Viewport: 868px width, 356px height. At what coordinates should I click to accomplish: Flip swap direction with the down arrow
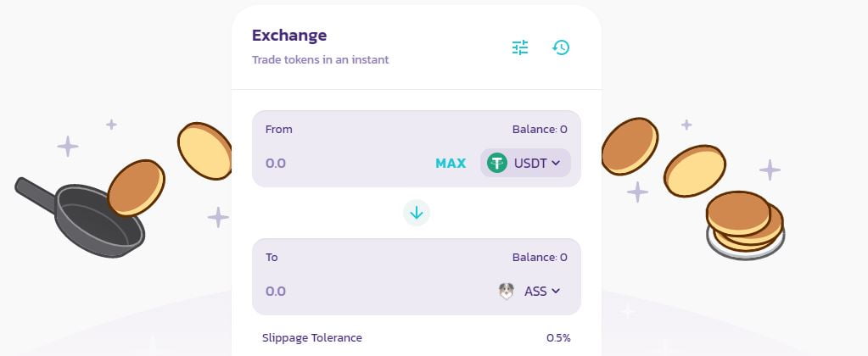pyautogui.click(x=417, y=213)
